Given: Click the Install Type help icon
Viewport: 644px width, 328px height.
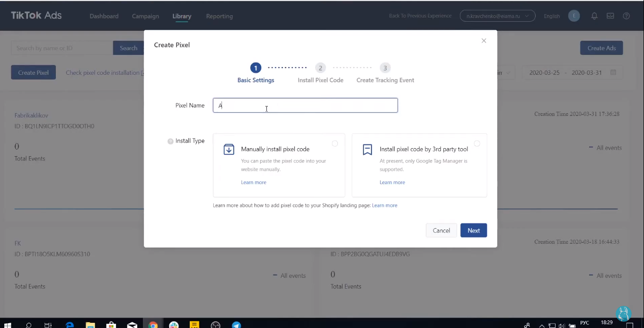Looking at the screenshot, I should [x=170, y=141].
